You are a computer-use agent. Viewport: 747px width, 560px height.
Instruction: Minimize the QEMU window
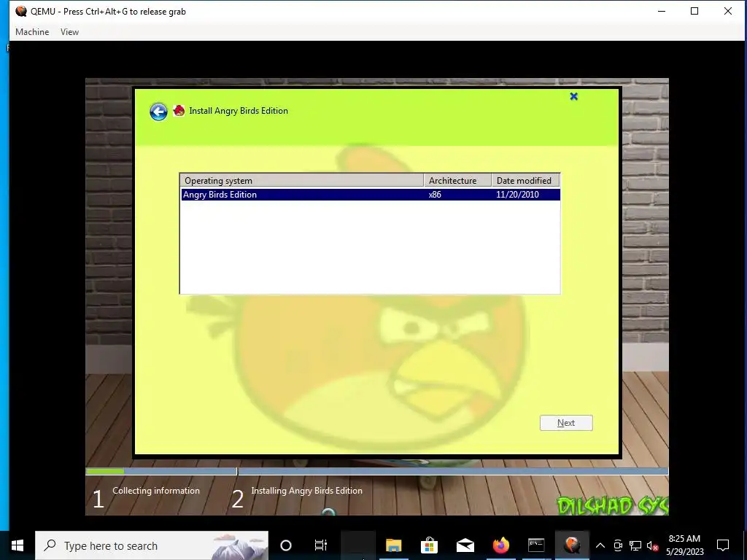click(x=662, y=11)
